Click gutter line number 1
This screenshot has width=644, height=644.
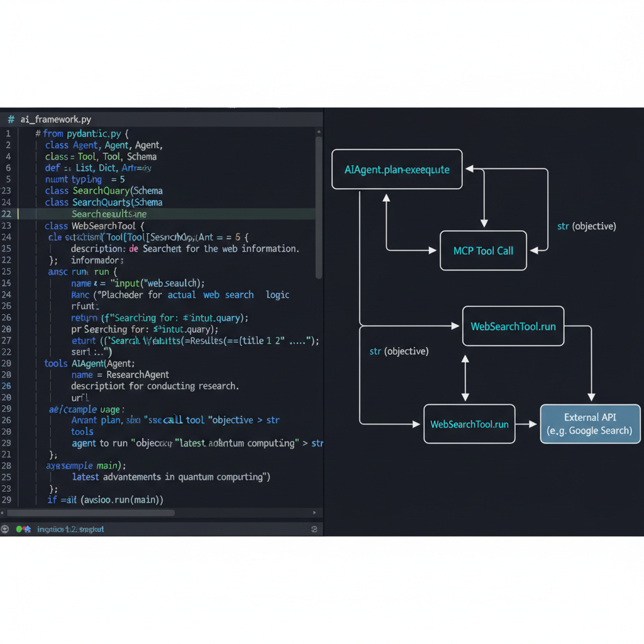[x=8, y=133]
